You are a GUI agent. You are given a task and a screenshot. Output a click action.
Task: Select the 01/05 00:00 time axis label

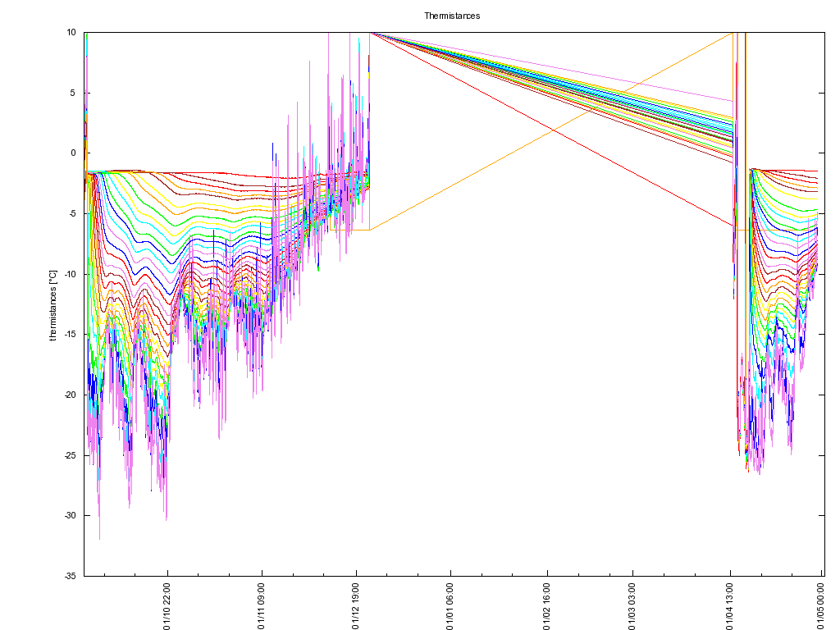pos(821,606)
